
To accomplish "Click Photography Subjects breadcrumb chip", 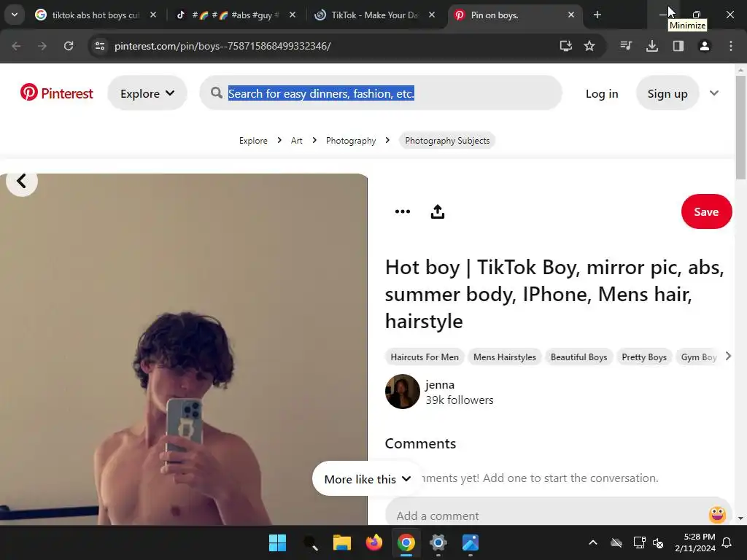I will click(447, 141).
